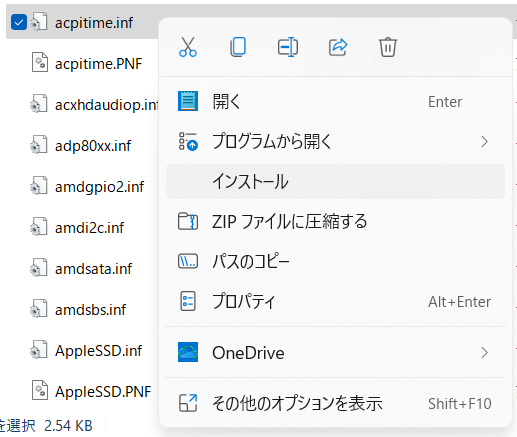The image size is (517, 437).
Task: Choose パスのコピー menu entry
Action: 335,261
